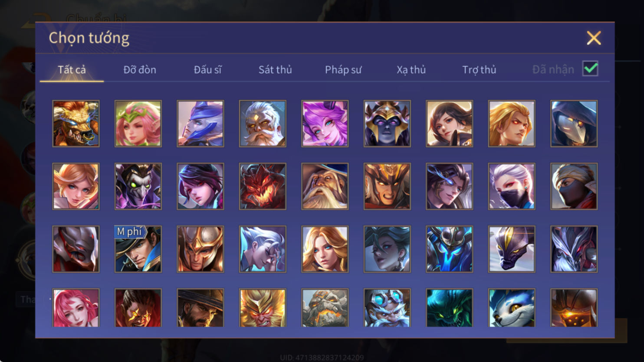This screenshot has height=362, width=644.
Task: Show the Sát thủ heroes tab
Action: coord(275,69)
